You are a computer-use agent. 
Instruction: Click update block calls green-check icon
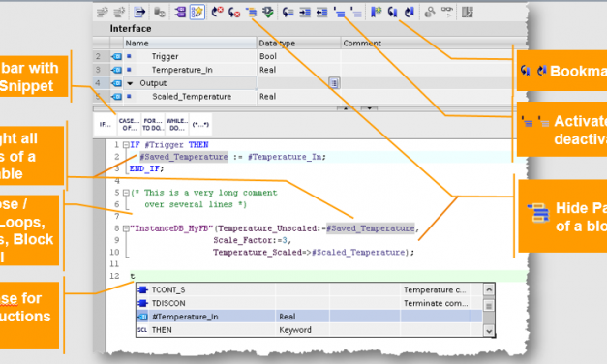268,13
